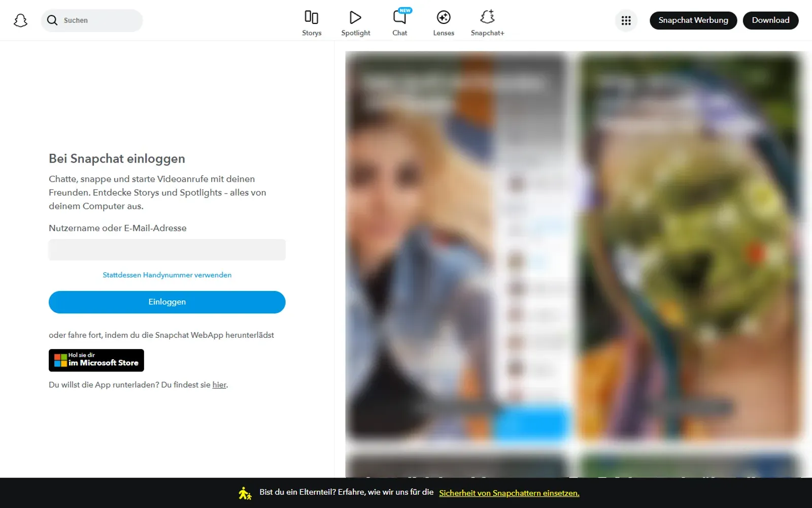Image resolution: width=812 pixels, height=508 pixels.
Task: Focus the Suchen search field
Action: [92, 20]
